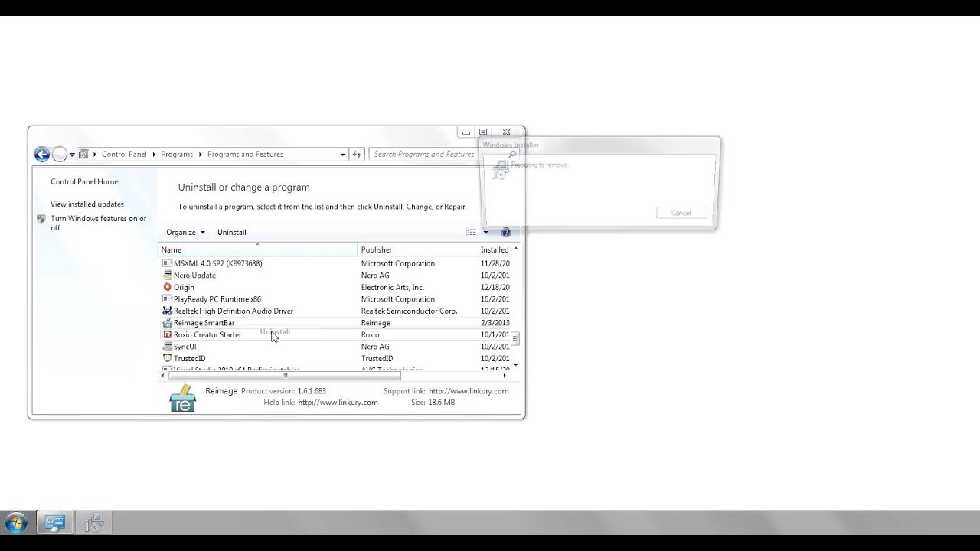Viewport: 980px width, 551px height.
Task: Click the SyncUP program icon
Action: click(x=167, y=347)
